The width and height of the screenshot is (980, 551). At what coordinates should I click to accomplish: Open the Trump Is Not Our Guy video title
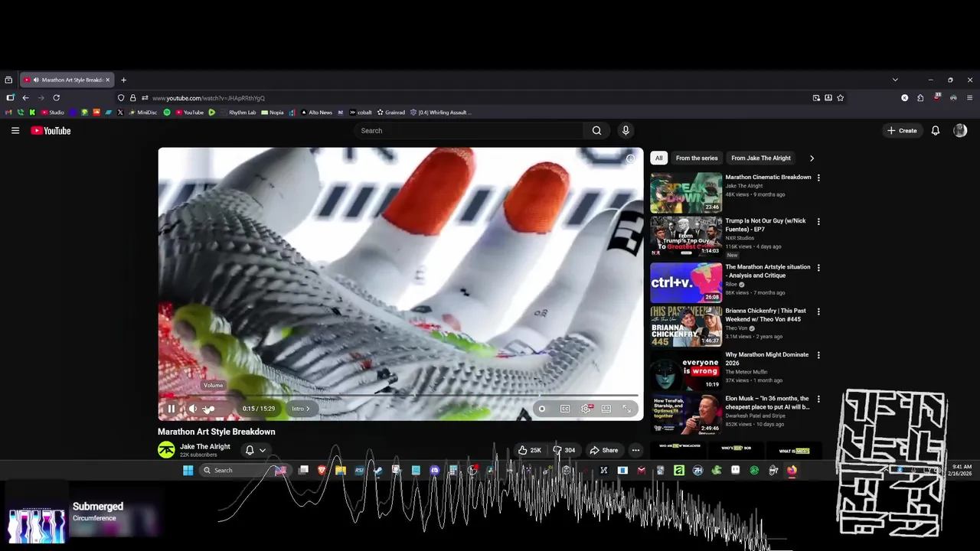click(x=766, y=225)
